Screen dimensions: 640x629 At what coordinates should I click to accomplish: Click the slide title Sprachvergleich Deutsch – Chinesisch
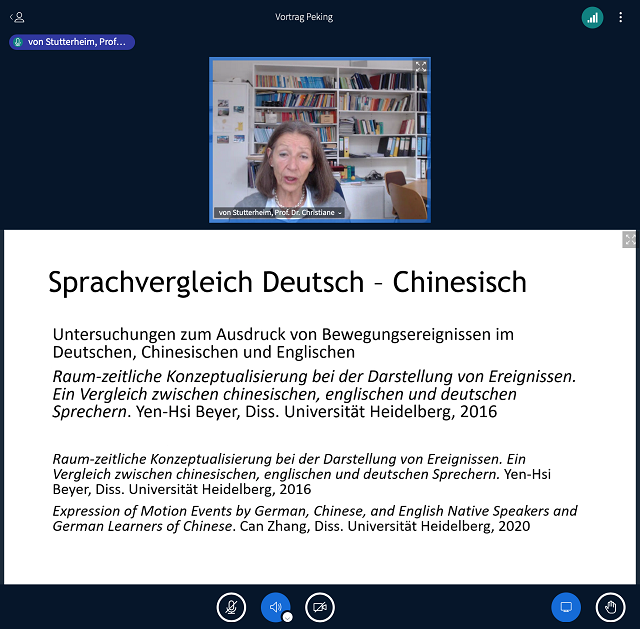[x=287, y=282]
